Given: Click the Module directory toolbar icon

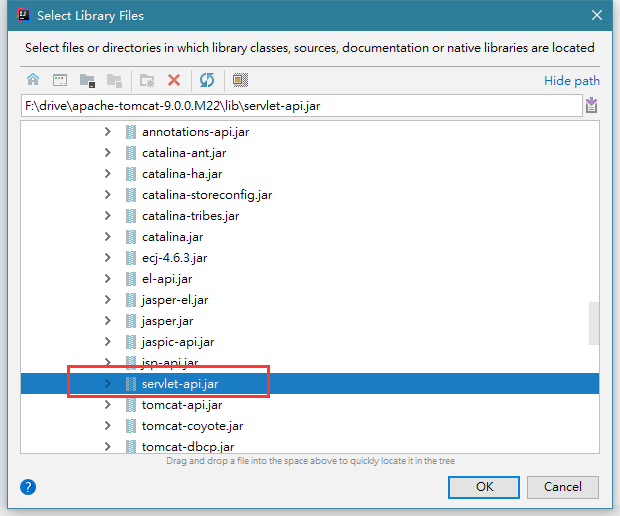Looking at the screenshot, I should [114, 80].
